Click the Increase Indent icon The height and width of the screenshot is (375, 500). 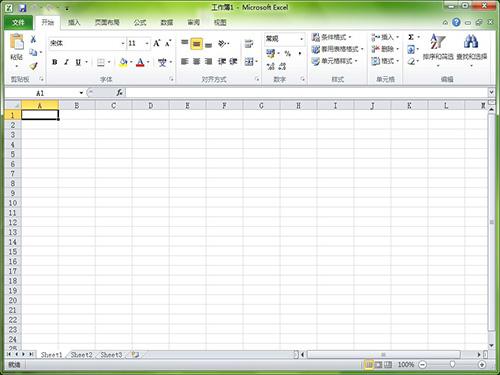point(233,62)
